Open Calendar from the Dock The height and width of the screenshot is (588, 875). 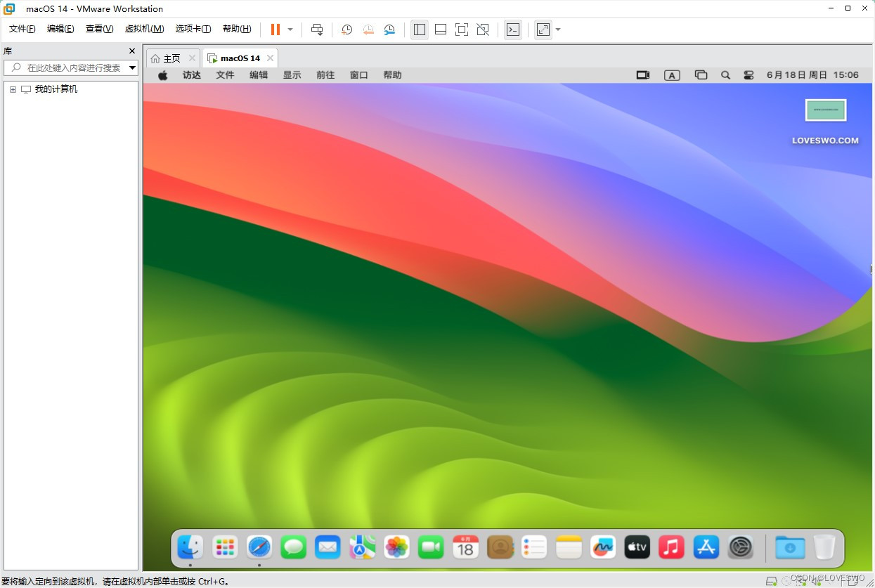click(465, 547)
